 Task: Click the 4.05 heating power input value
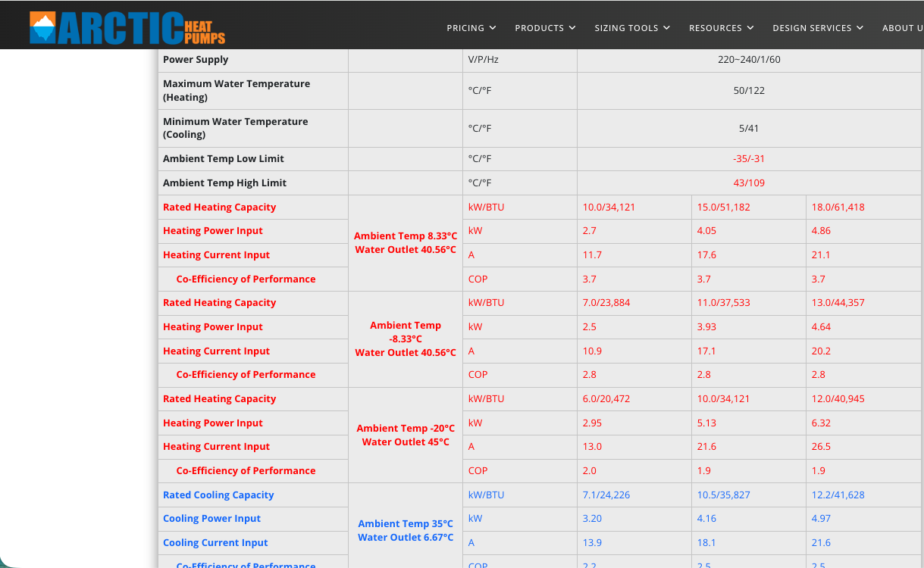pos(706,231)
